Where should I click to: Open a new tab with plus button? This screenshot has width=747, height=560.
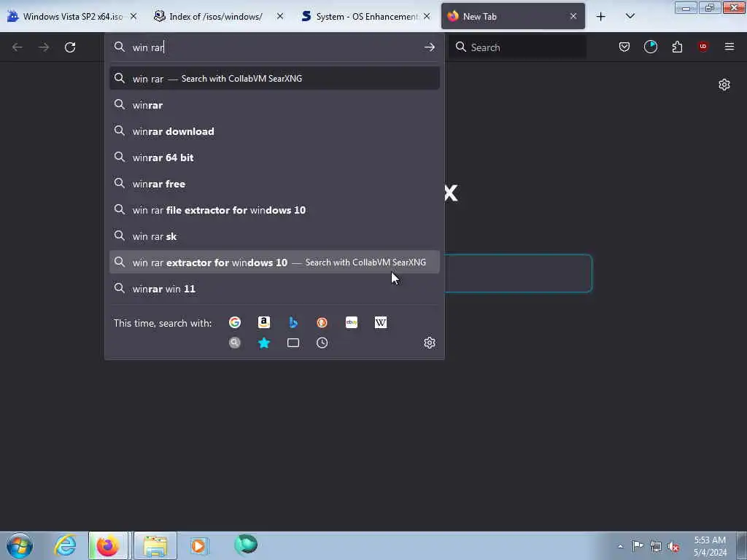[601, 16]
